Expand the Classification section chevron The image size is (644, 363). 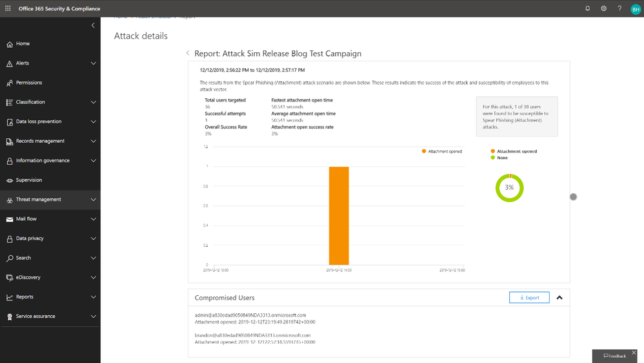pyautogui.click(x=93, y=102)
